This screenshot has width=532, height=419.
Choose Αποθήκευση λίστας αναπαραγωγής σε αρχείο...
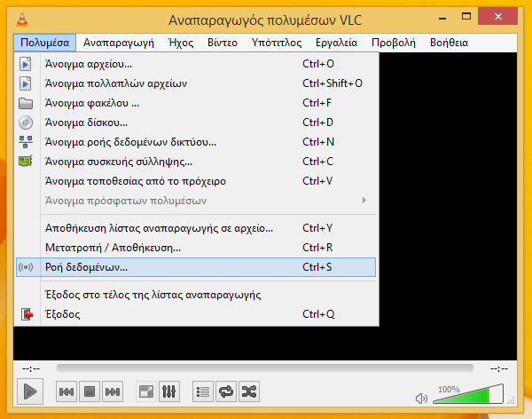point(196,228)
